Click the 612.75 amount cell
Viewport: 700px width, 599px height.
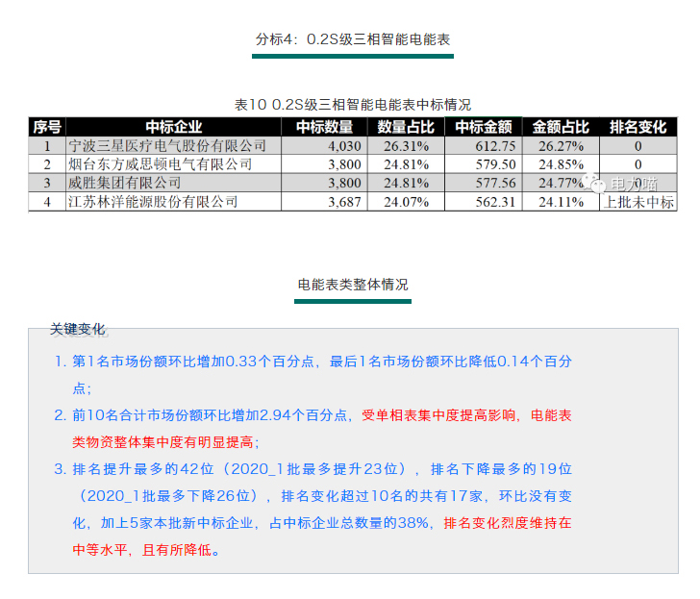[x=495, y=146]
